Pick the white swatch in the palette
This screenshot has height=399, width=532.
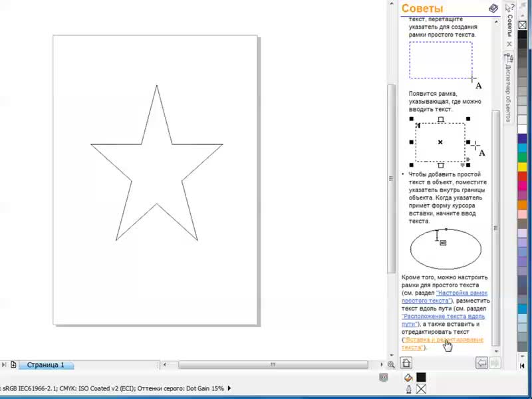pos(523,129)
